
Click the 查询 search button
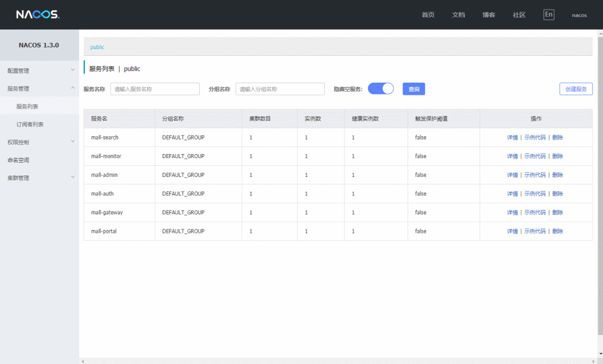414,89
